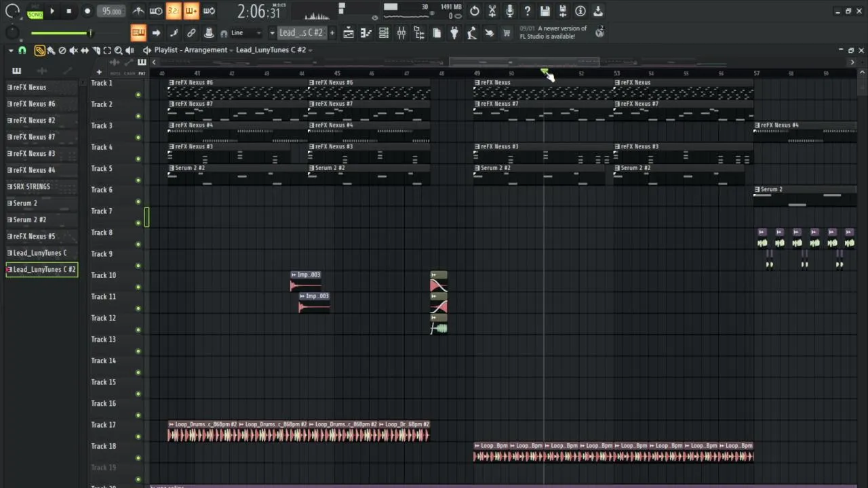Click the Lead_..s C #2 pattern name field

[x=302, y=33]
